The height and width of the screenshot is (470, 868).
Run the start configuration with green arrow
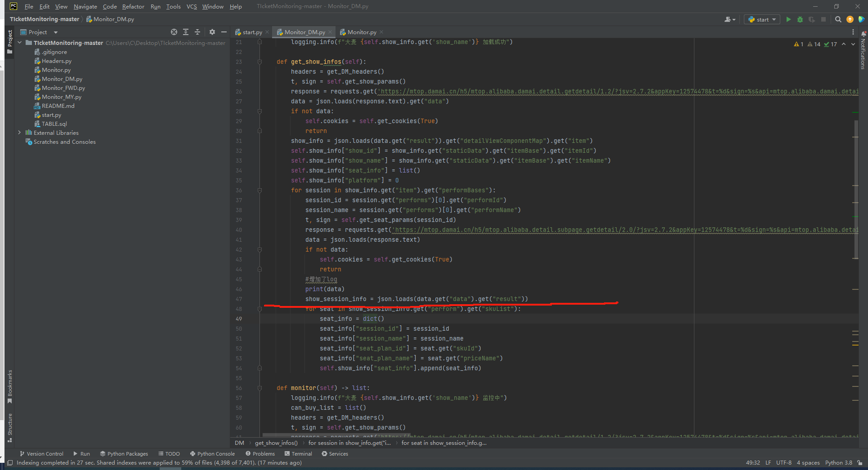(788, 19)
